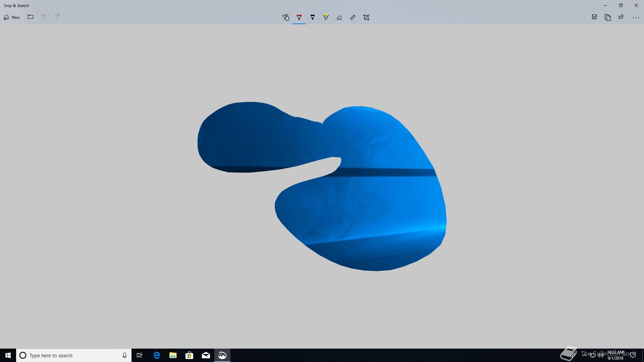This screenshot has width=644, height=362.
Task: Share the snip
Action: (621, 17)
